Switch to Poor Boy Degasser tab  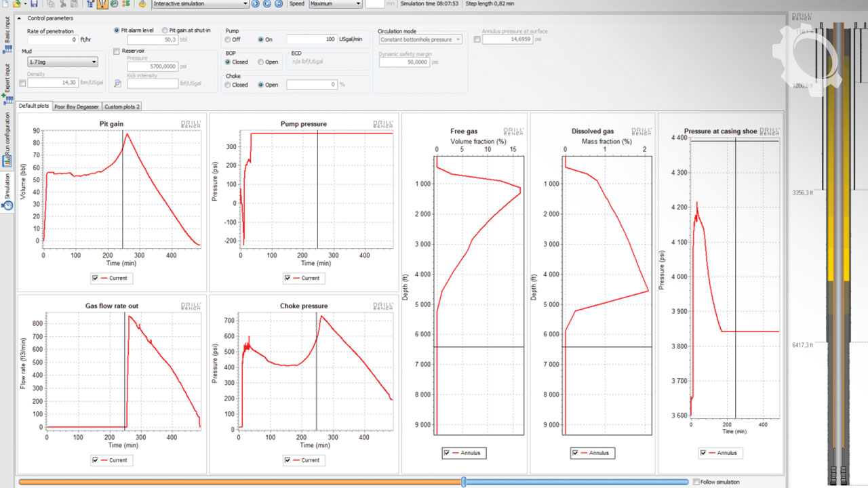(77, 106)
